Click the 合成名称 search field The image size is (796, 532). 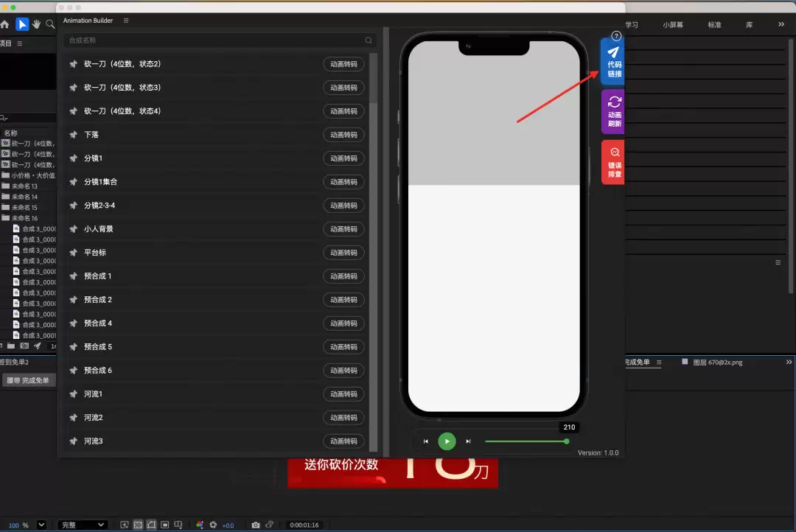pos(220,40)
